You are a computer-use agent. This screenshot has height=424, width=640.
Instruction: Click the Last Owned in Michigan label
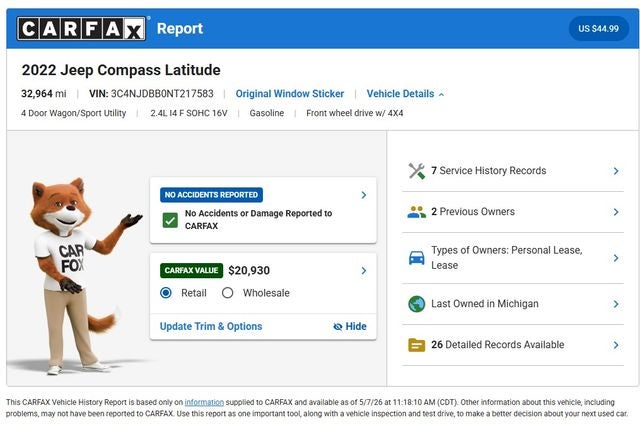point(485,304)
